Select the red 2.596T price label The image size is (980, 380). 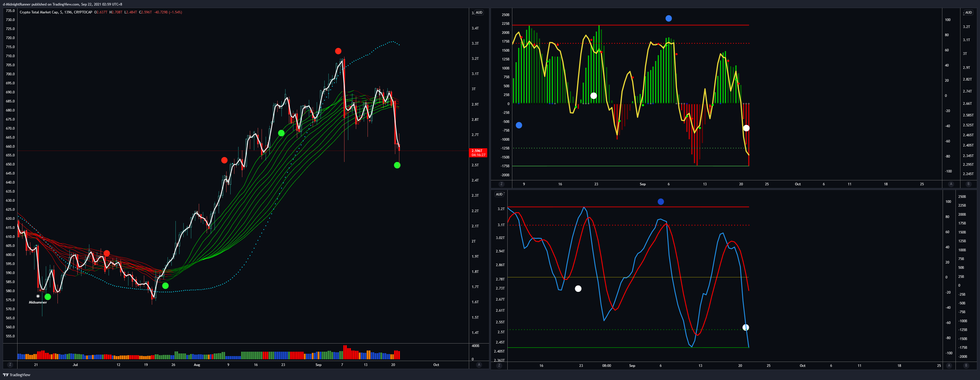point(478,153)
